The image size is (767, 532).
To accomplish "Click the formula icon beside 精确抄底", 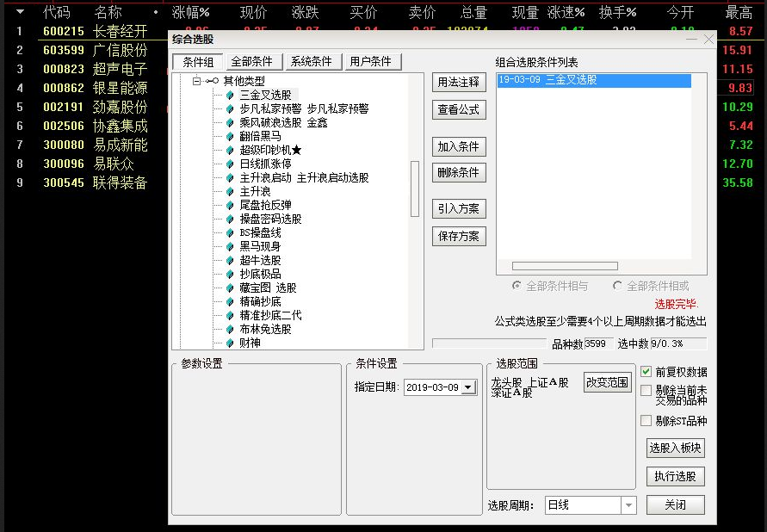I will tap(230, 301).
